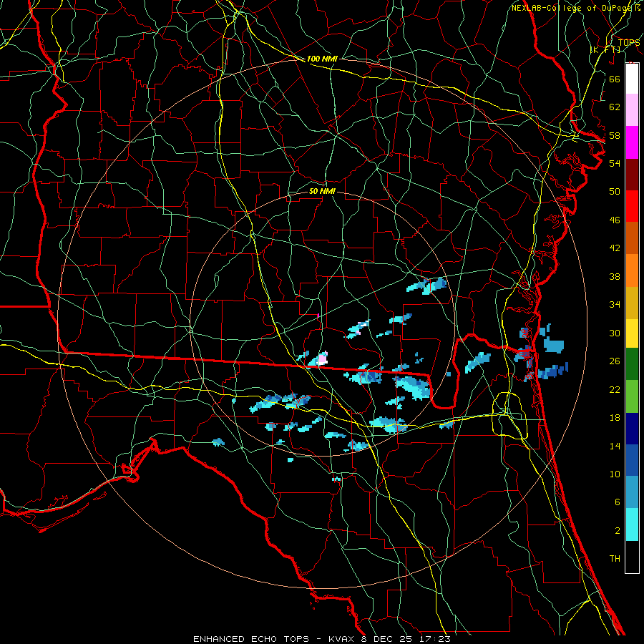Screen dimensions: 644x644
Task: Click the 'TH' label on the legend
Action: (x=615, y=558)
